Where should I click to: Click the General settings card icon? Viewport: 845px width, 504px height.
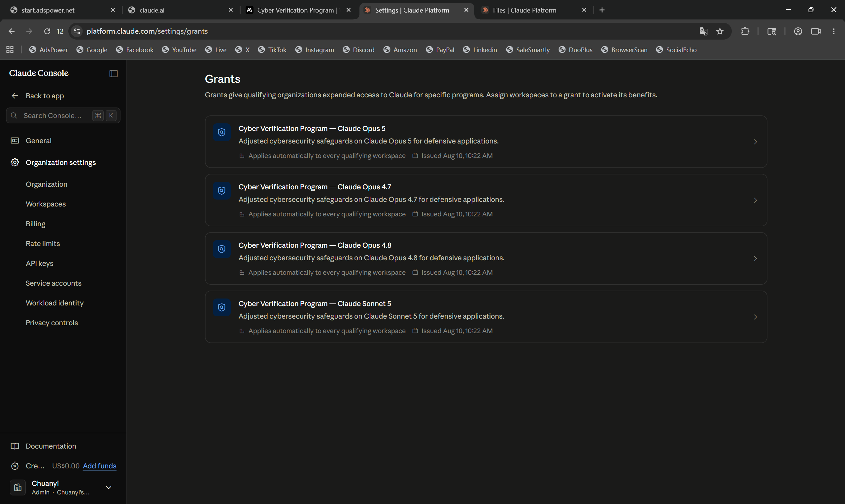point(15,141)
